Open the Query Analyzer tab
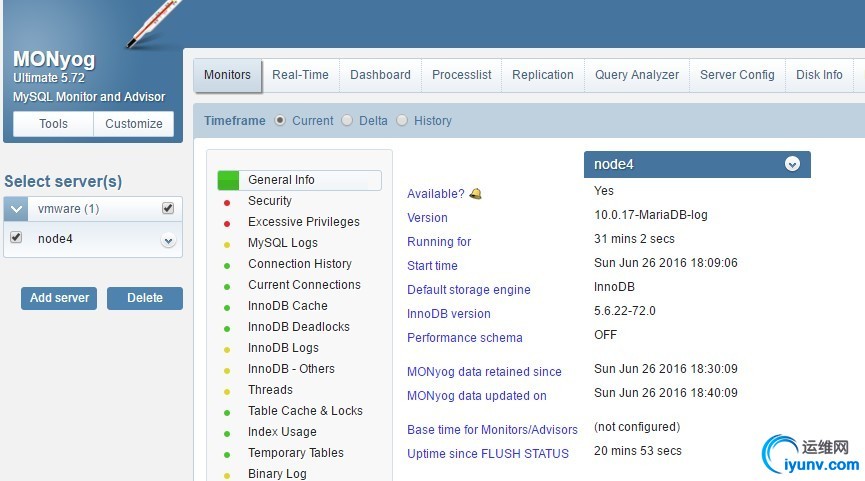 coord(637,75)
